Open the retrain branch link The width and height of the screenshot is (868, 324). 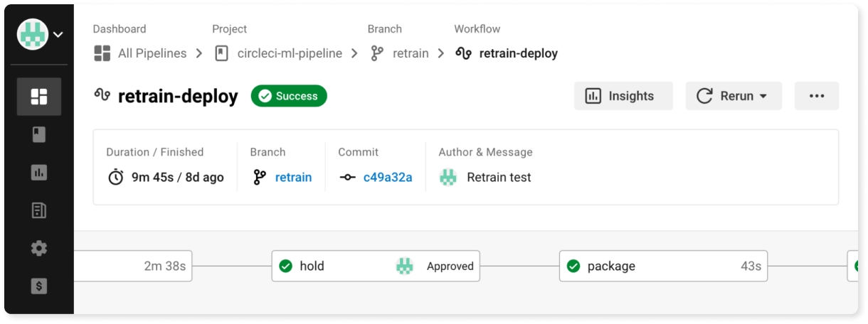pos(293,178)
